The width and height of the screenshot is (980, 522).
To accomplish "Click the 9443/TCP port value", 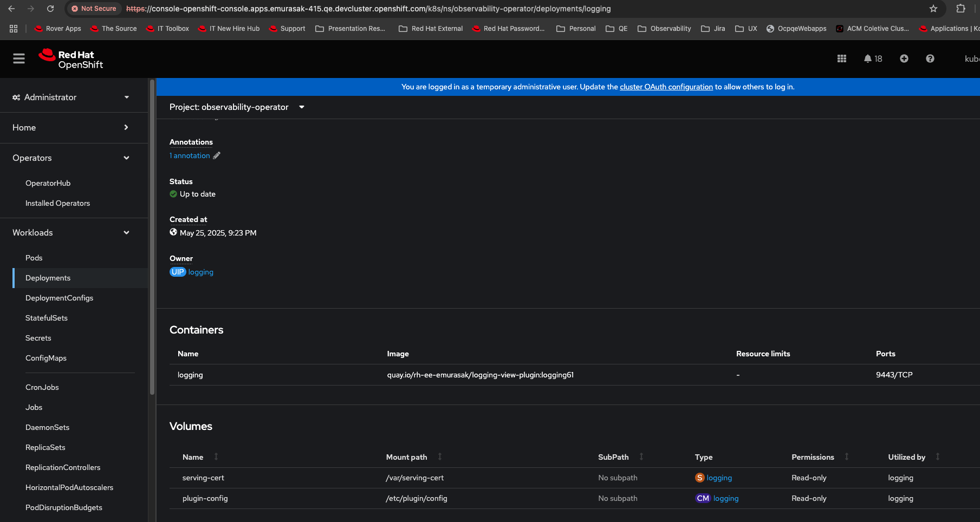I will [894, 375].
